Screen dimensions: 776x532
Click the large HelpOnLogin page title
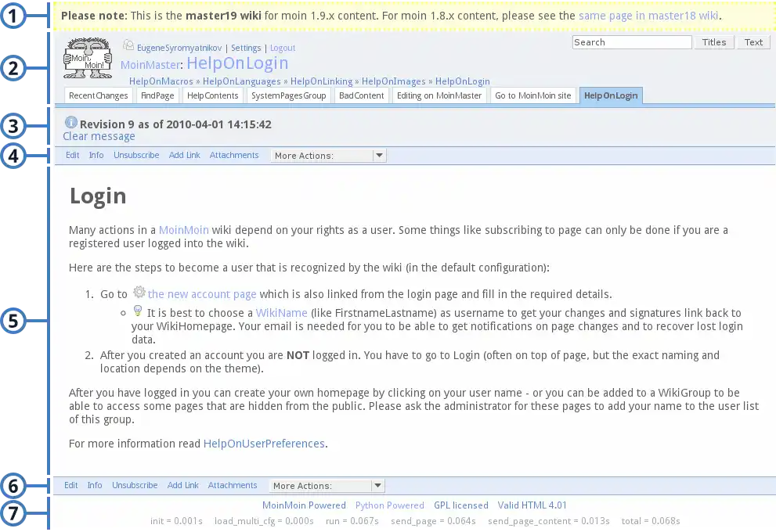tap(237, 63)
